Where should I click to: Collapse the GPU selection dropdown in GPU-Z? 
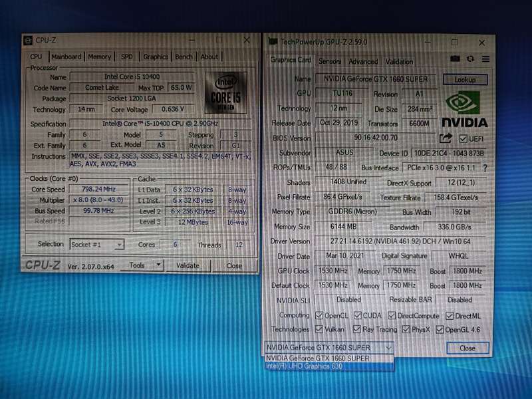(388, 347)
